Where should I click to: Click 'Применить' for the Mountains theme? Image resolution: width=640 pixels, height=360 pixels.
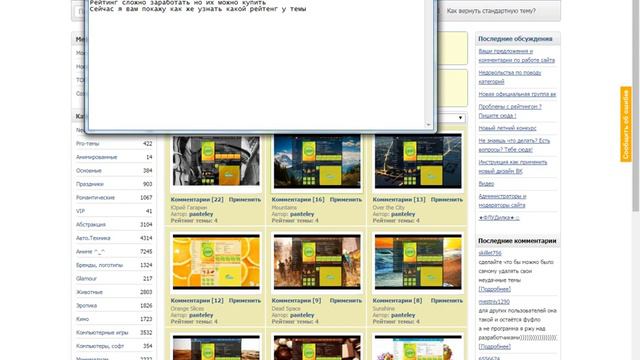point(346,200)
